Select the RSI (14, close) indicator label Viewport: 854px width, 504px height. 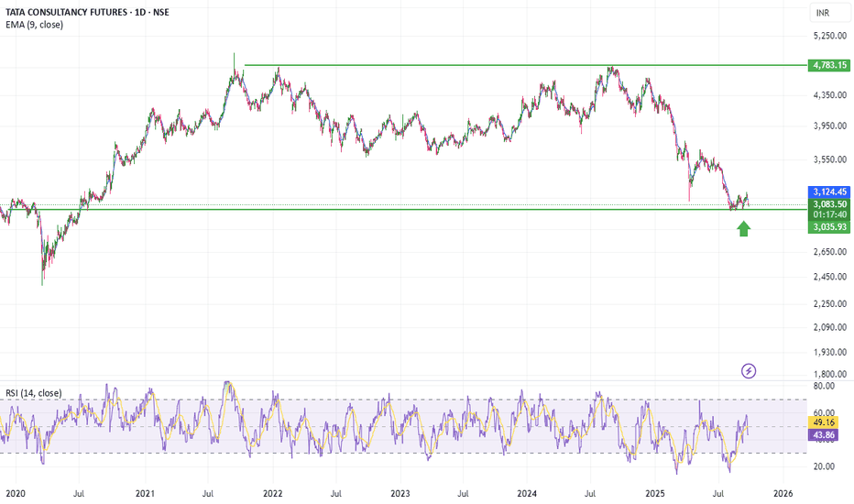[x=34, y=393]
